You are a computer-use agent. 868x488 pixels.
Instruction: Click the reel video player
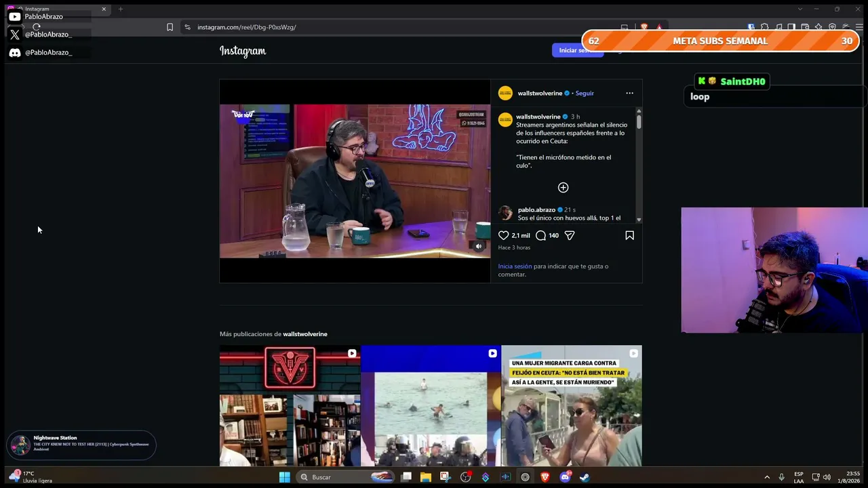pos(355,181)
